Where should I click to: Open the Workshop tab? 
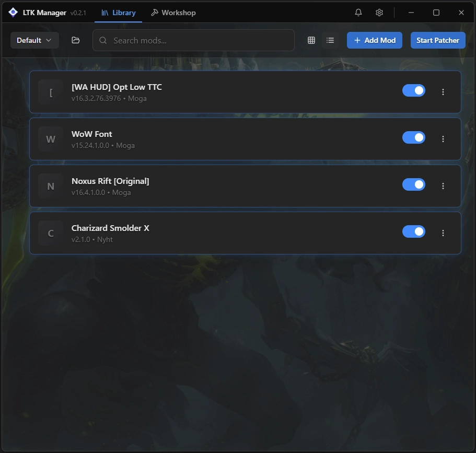pyautogui.click(x=173, y=13)
